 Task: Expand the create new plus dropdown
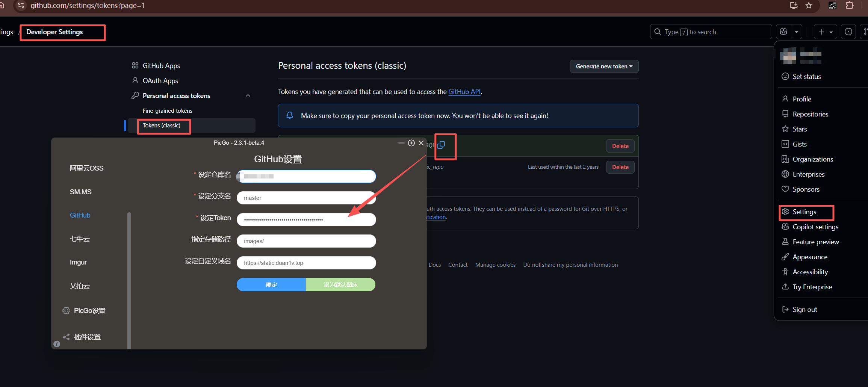point(826,32)
